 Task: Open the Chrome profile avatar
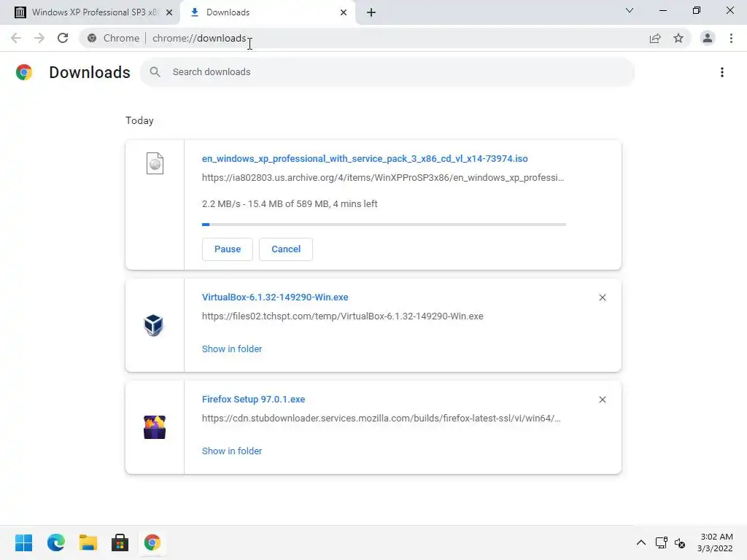pyautogui.click(x=708, y=38)
